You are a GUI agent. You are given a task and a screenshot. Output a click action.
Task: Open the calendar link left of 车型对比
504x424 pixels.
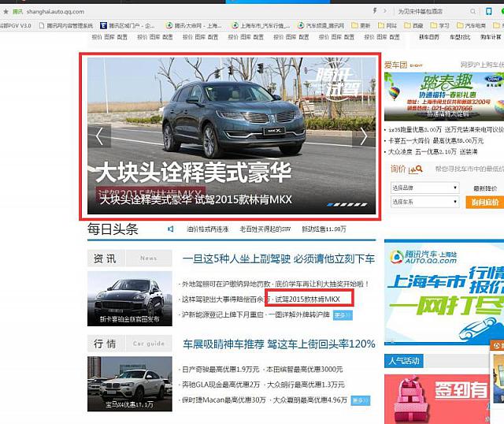(429, 37)
